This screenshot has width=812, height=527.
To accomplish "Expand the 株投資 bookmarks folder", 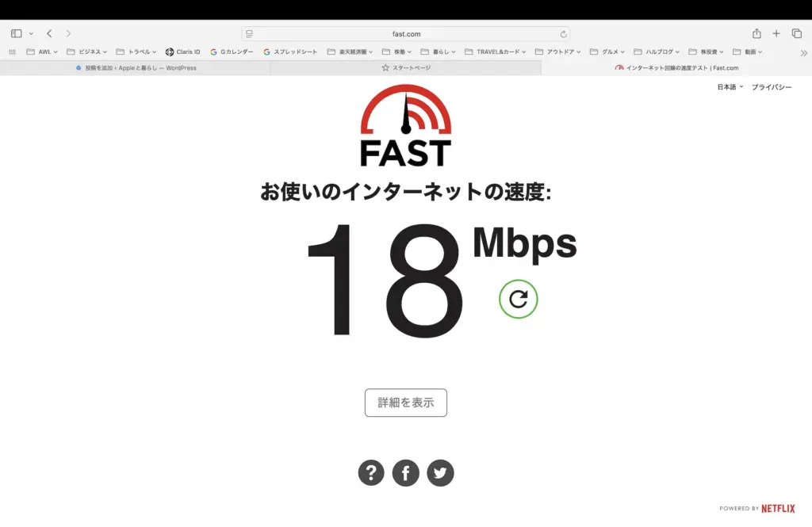I will [x=705, y=52].
